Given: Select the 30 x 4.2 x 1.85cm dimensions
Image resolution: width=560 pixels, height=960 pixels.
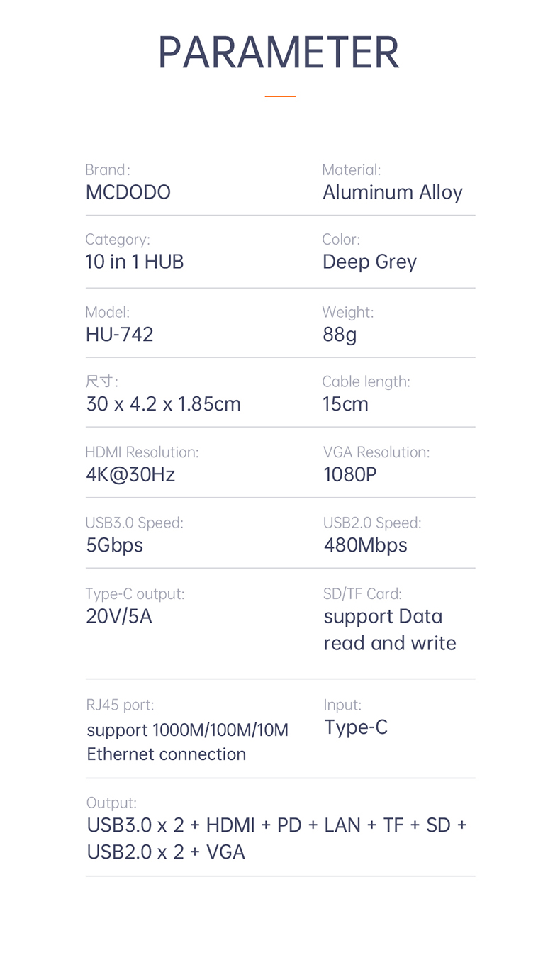Looking at the screenshot, I should click(x=163, y=404).
